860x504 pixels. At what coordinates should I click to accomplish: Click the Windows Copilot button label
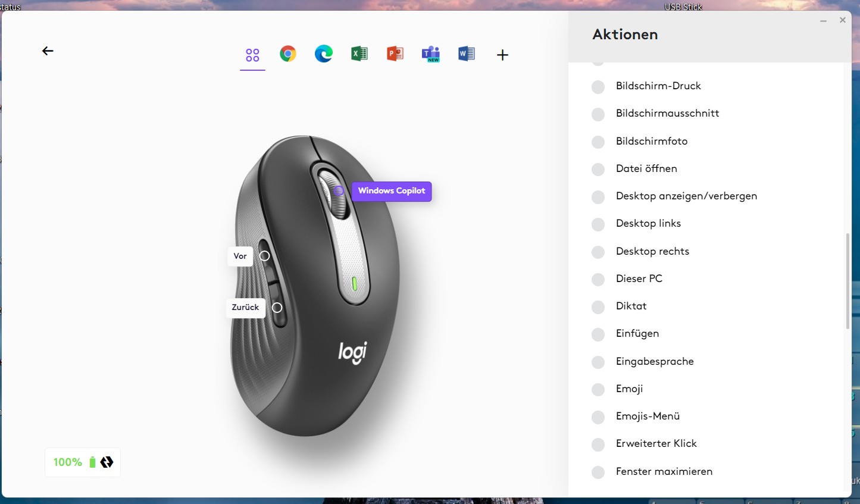[392, 191]
